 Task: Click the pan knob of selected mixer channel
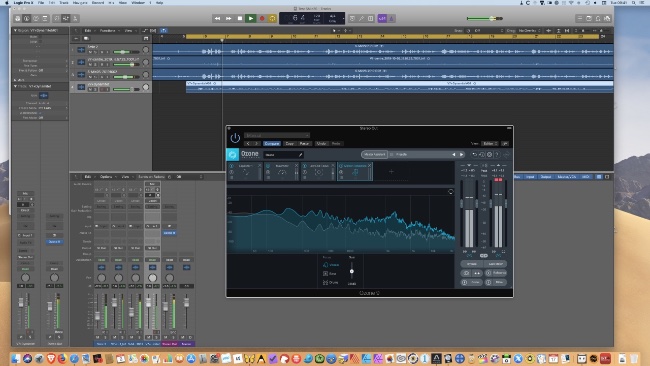pyautogui.click(x=152, y=278)
